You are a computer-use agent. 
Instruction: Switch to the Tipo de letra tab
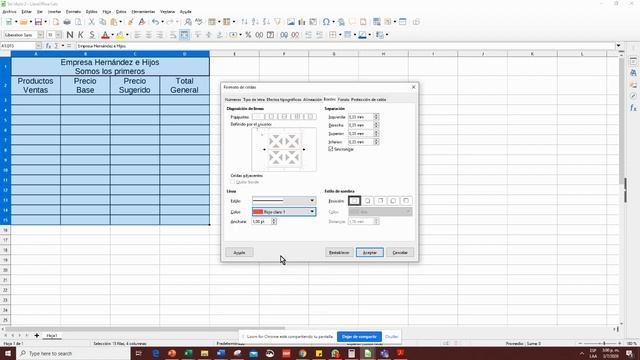tap(254, 100)
